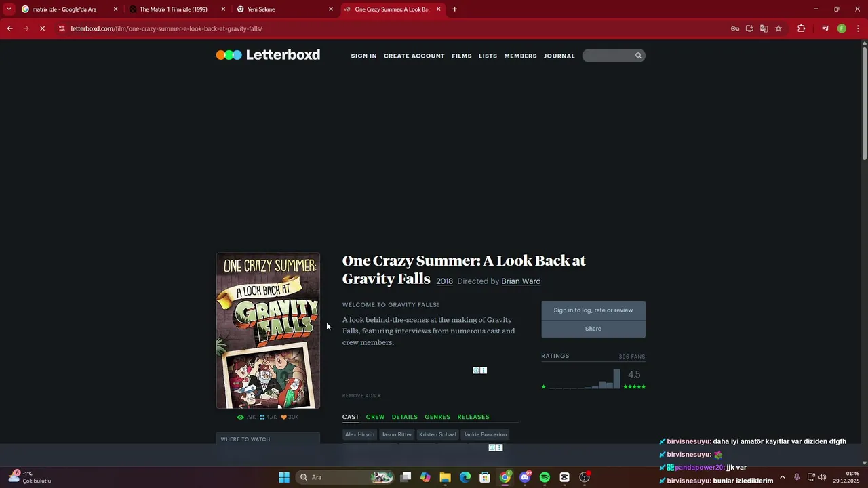
Task: Open MEMBERS in the navigation
Action: pyautogui.click(x=520, y=56)
